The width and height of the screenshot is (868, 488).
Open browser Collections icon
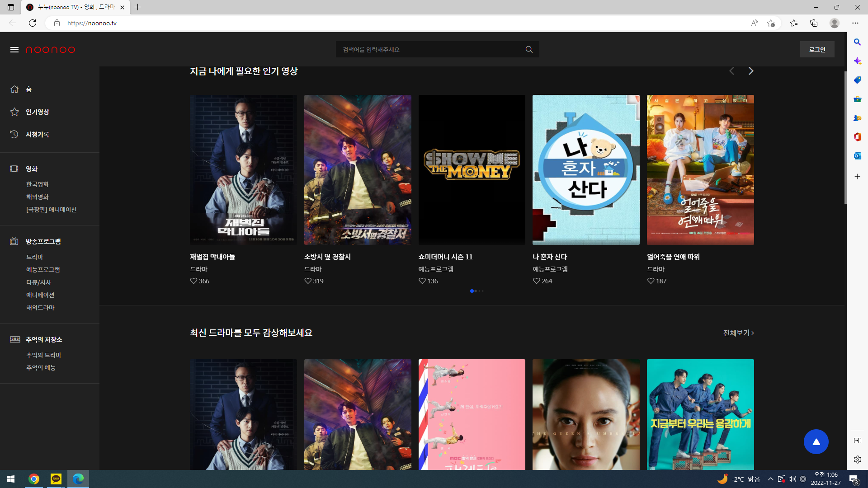click(814, 23)
